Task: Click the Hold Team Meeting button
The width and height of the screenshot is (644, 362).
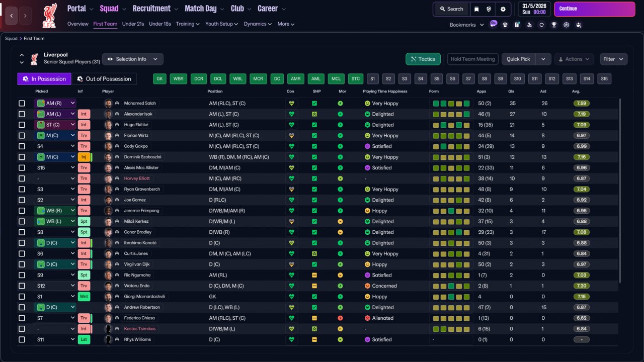Action: [x=472, y=59]
